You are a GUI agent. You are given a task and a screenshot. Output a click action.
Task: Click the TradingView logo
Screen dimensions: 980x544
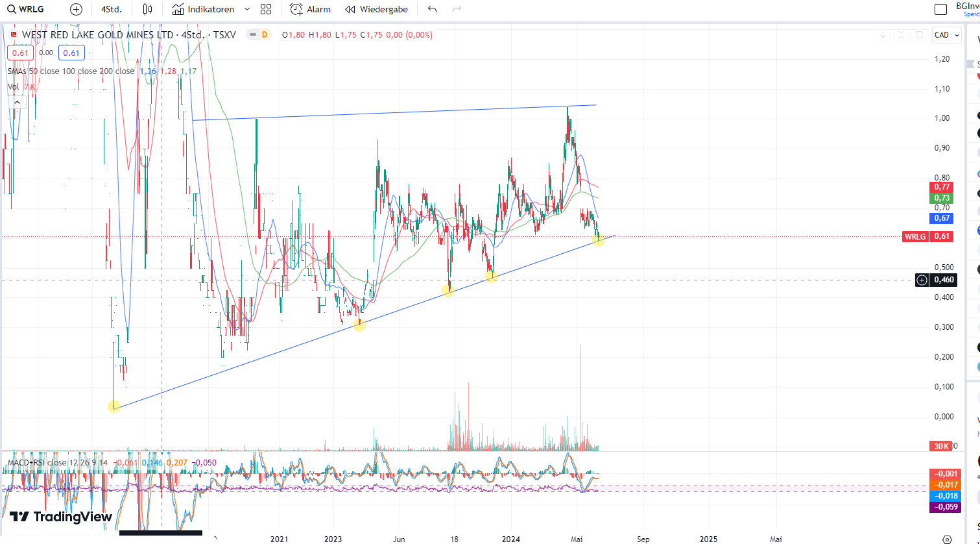point(61,517)
